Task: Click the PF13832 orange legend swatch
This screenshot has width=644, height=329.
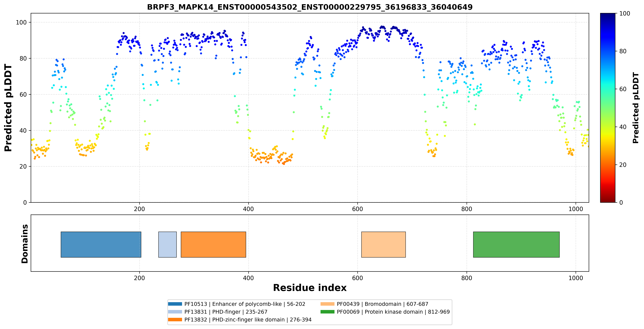Action: [175, 319]
